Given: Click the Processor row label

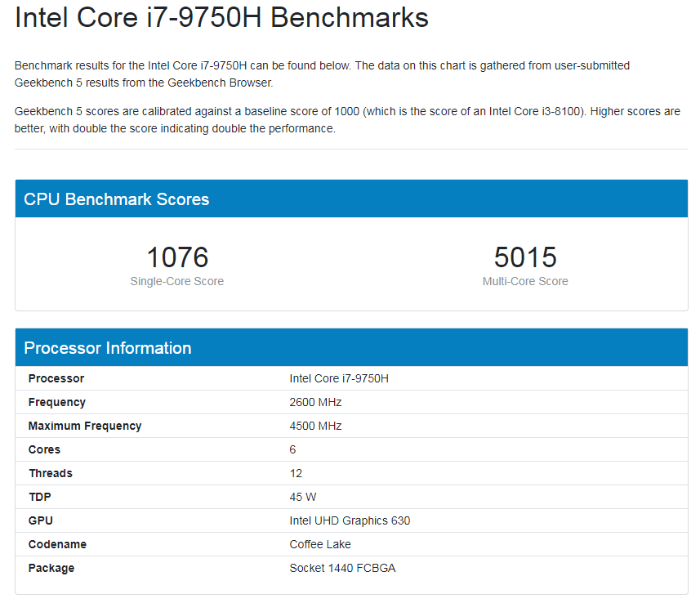Looking at the screenshot, I should (56, 378).
